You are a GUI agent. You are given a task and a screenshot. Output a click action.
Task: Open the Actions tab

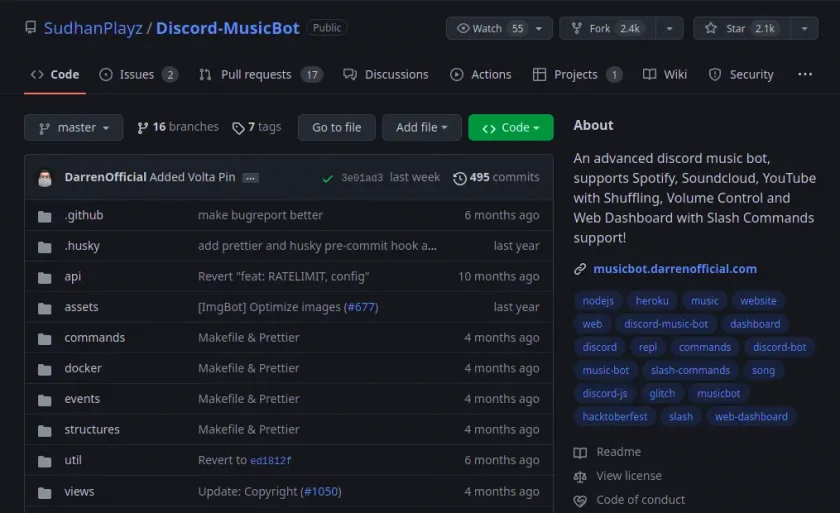tap(481, 74)
